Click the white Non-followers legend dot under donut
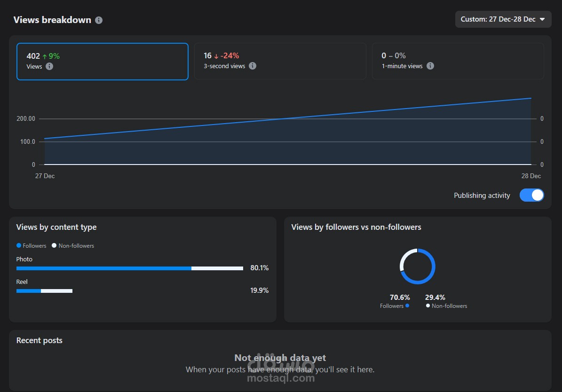 (428, 306)
